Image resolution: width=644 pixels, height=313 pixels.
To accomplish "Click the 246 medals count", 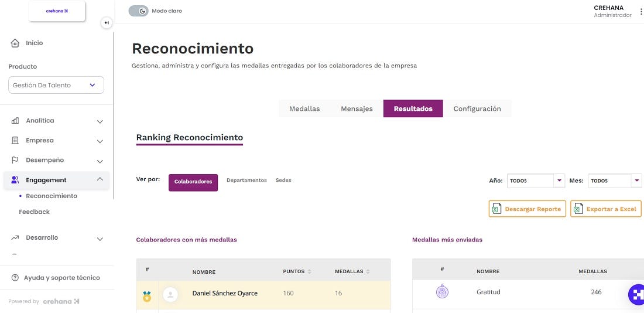I will (596, 292).
